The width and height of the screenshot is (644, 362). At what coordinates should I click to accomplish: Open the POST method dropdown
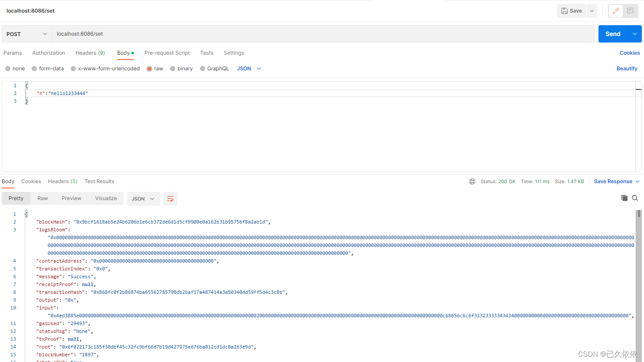[27, 34]
